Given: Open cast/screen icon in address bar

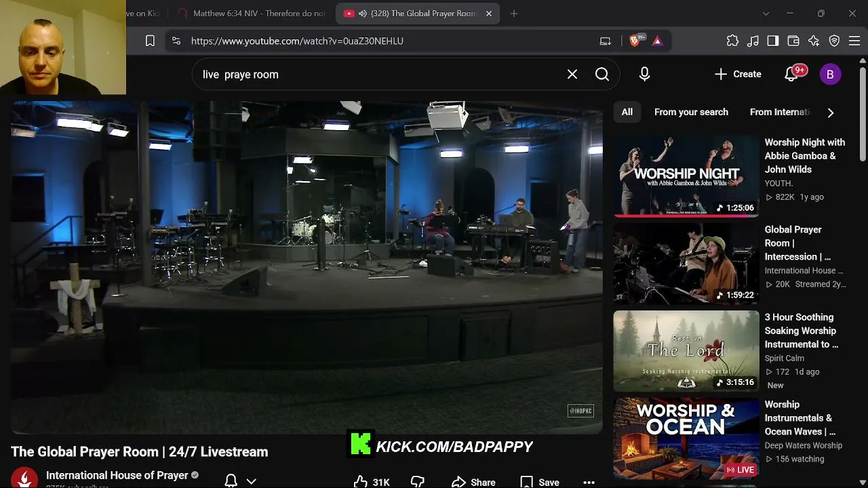Looking at the screenshot, I should pyautogui.click(x=606, y=41).
